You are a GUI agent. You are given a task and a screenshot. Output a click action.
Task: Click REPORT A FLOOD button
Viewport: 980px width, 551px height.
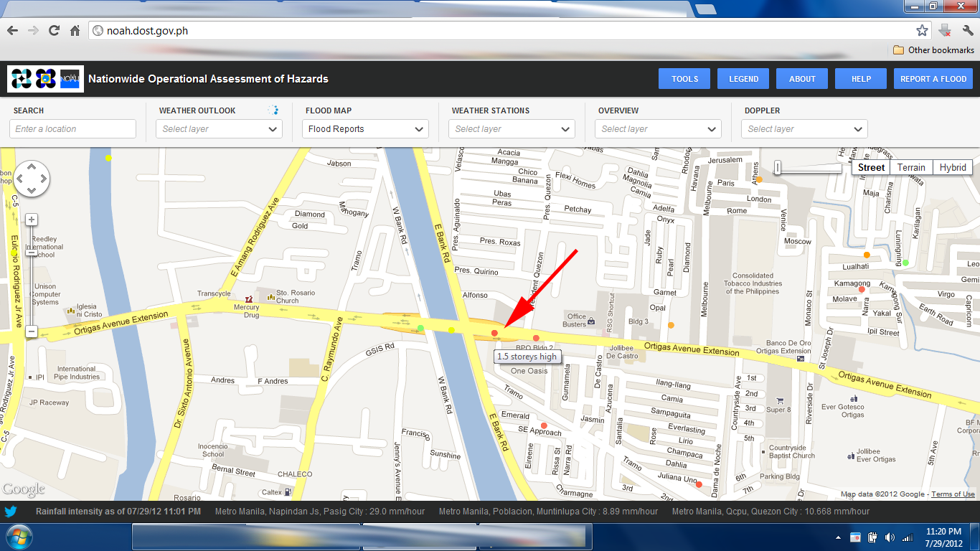(x=933, y=79)
